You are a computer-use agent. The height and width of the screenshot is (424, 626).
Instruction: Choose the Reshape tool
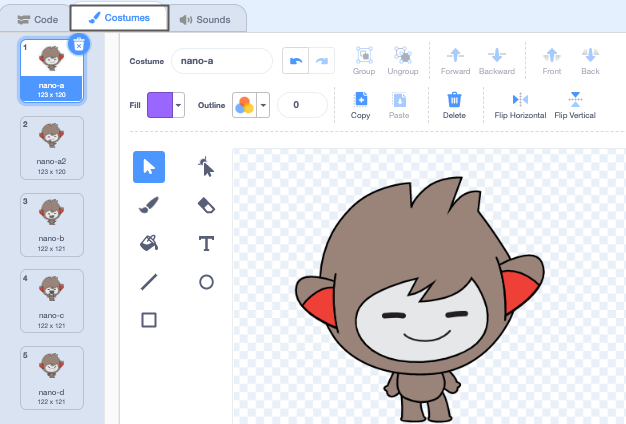pyautogui.click(x=206, y=167)
